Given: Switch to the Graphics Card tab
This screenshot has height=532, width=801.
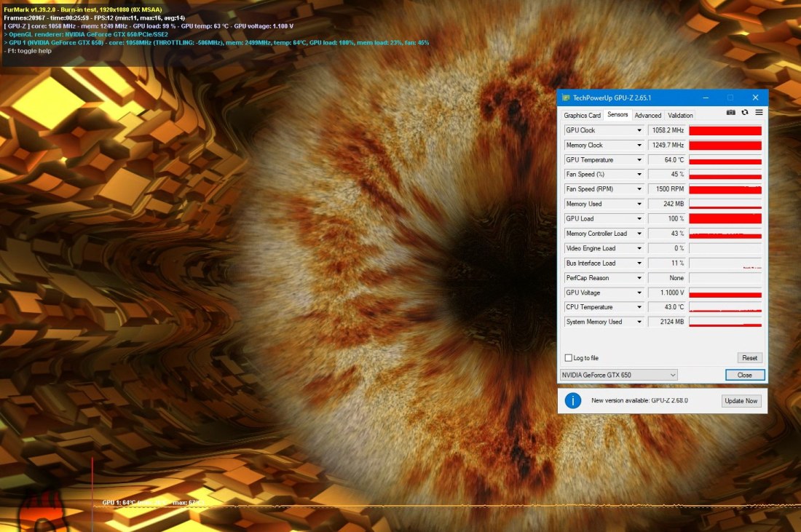Looking at the screenshot, I should tap(582, 115).
